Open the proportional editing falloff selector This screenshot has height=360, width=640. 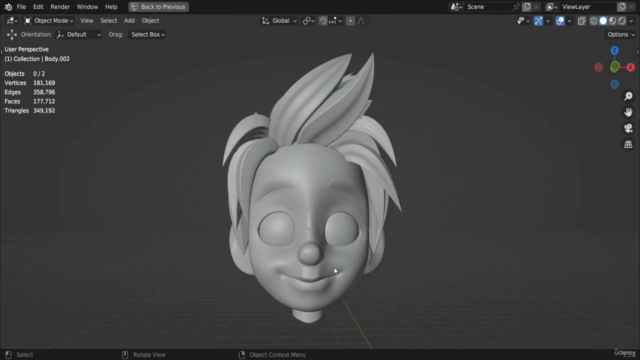pos(363,21)
